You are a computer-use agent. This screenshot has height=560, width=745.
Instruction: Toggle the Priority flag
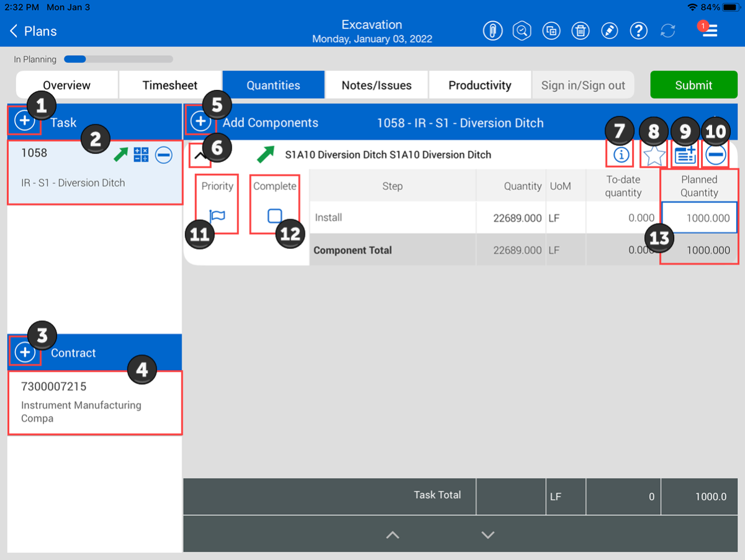pos(217,216)
